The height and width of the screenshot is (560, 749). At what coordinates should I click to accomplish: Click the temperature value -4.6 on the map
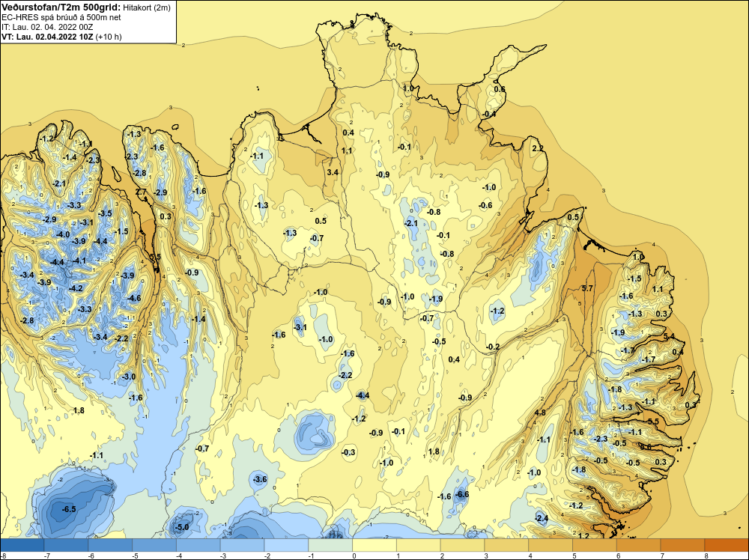tap(134, 299)
